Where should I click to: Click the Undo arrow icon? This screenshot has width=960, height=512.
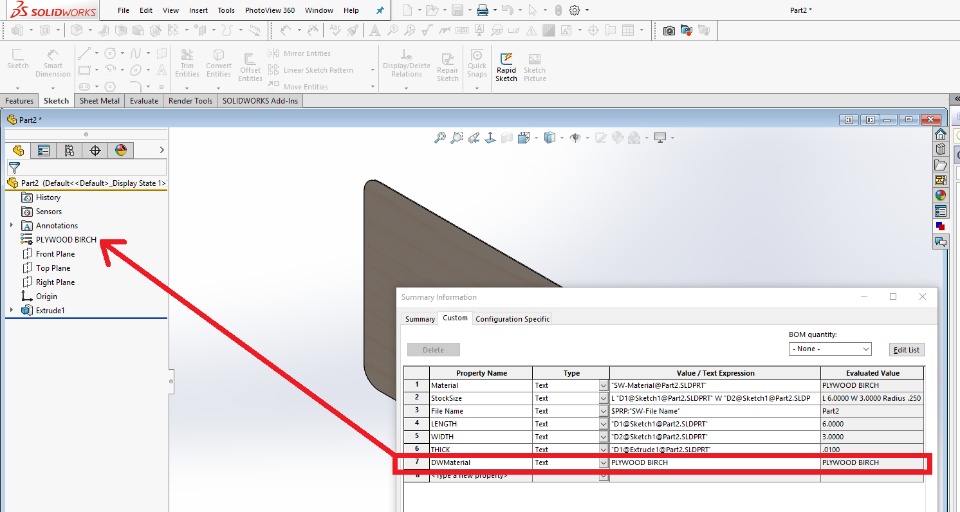point(506,10)
